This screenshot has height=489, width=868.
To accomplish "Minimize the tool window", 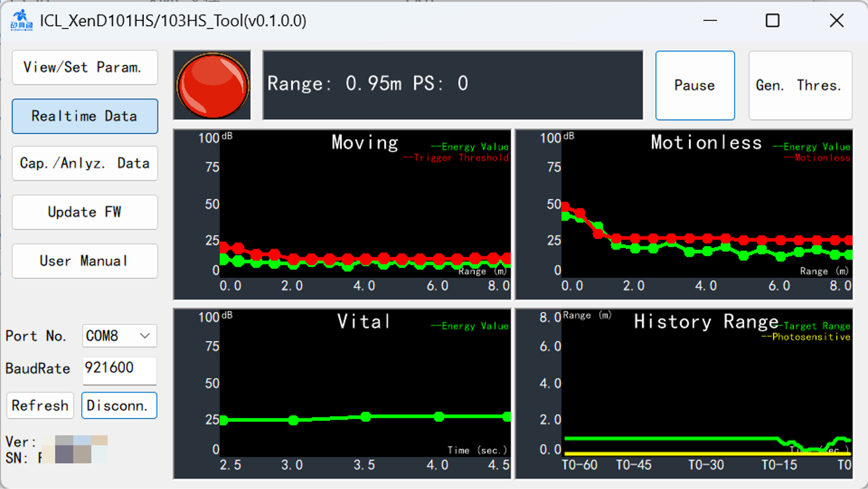I will click(709, 20).
